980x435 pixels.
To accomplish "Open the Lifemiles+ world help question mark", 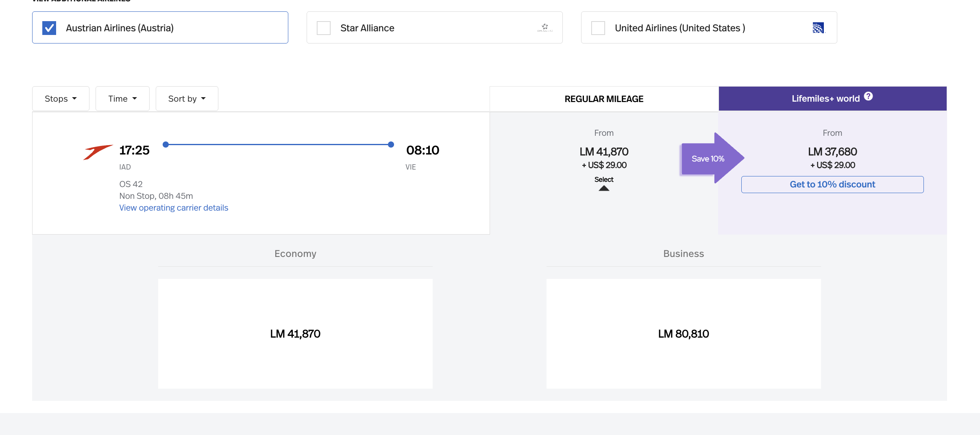I will 868,96.
